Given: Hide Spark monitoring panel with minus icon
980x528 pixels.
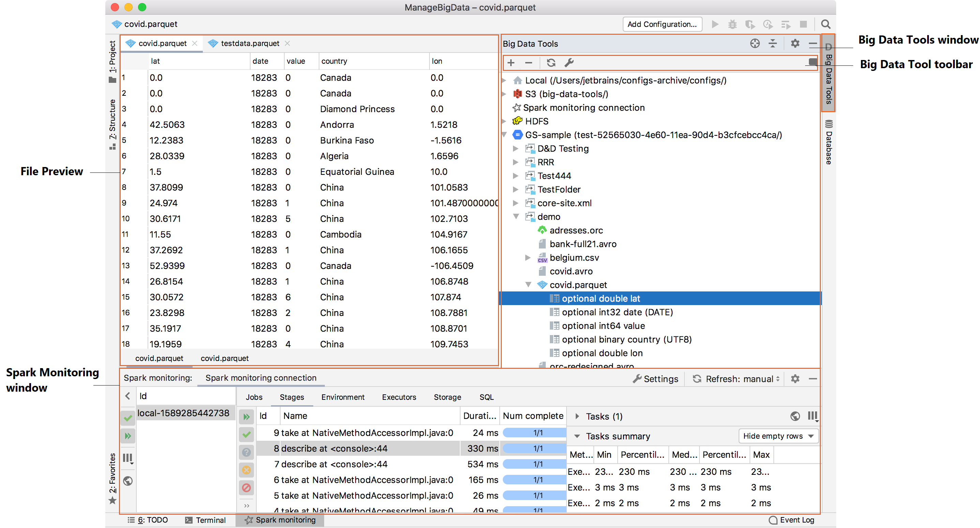Looking at the screenshot, I should pos(813,378).
